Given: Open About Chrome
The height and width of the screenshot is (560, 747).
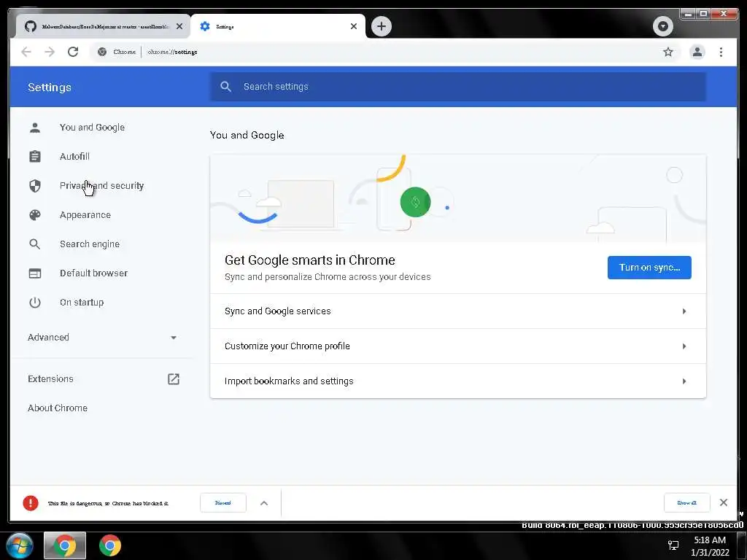Looking at the screenshot, I should coord(58,408).
